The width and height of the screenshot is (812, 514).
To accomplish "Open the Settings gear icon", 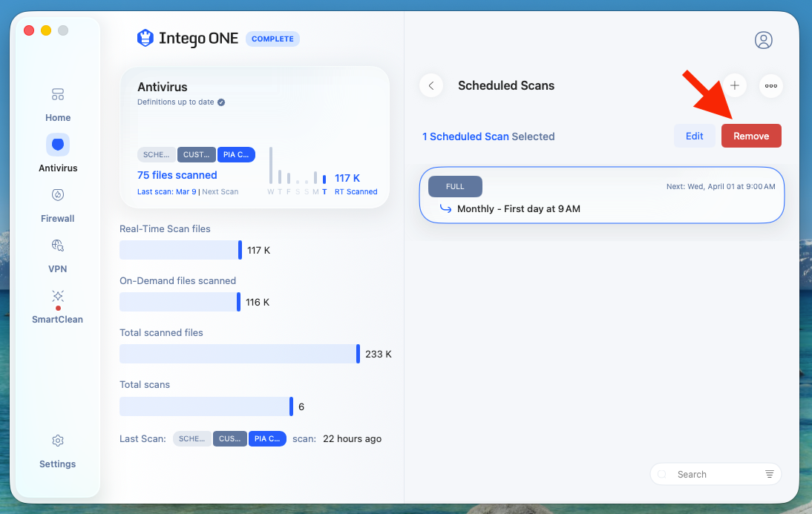I will tap(57, 441).
